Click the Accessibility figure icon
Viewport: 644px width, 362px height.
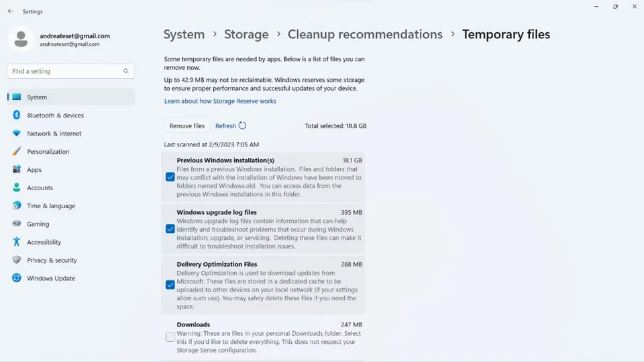(16, 242)
